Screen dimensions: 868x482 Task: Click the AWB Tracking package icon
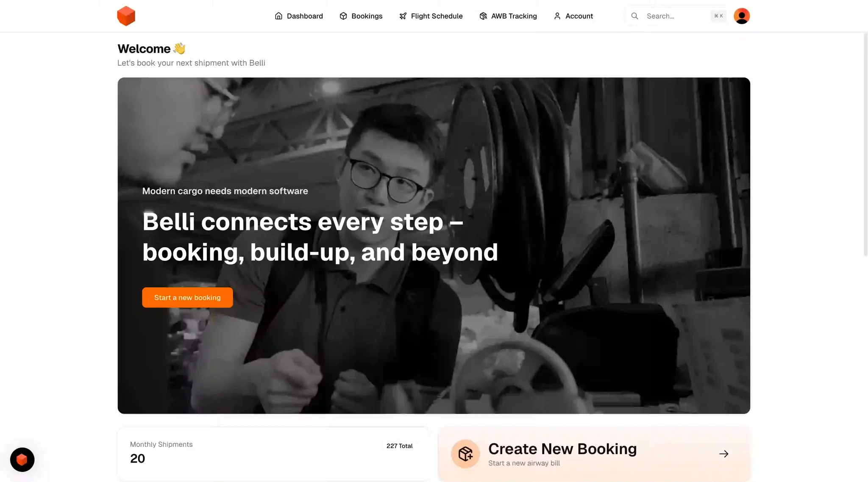(483, 16)
